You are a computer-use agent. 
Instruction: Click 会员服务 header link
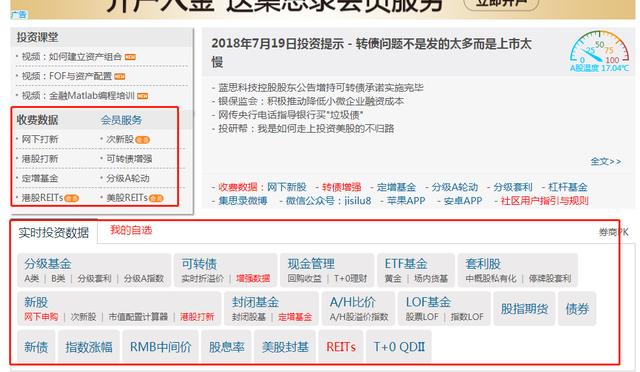point(121,120)
